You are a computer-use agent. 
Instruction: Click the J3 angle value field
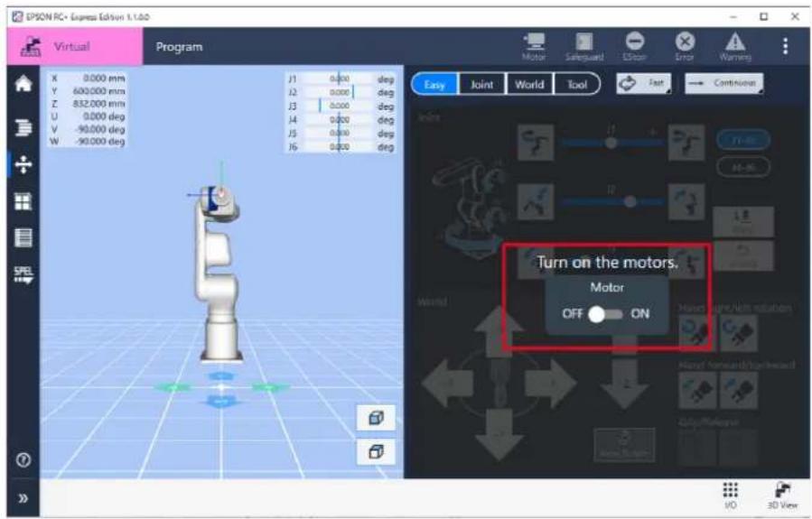[x=339, y=106]
